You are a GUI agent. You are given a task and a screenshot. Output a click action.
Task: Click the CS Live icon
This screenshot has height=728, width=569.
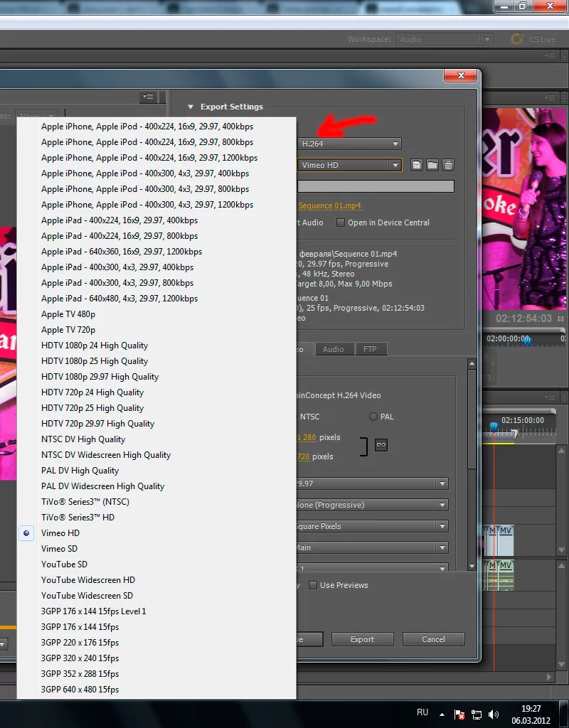tap(516, 39)
